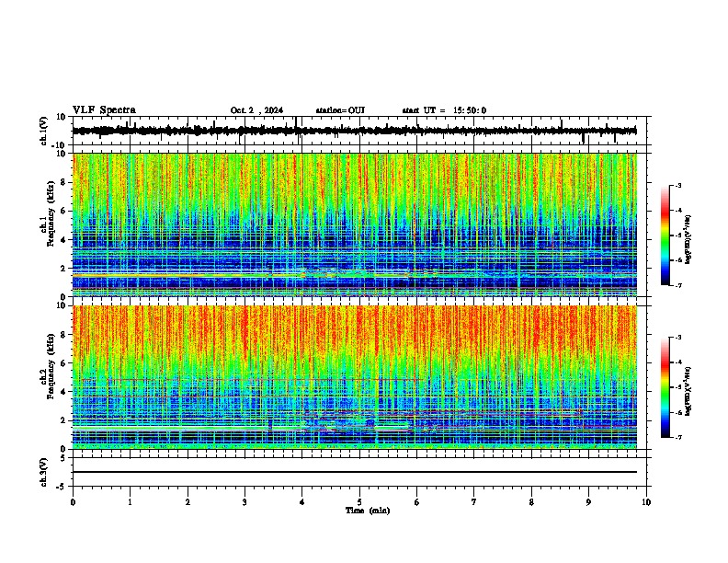Click the "start UT = 15:50: 0" text

444,110
